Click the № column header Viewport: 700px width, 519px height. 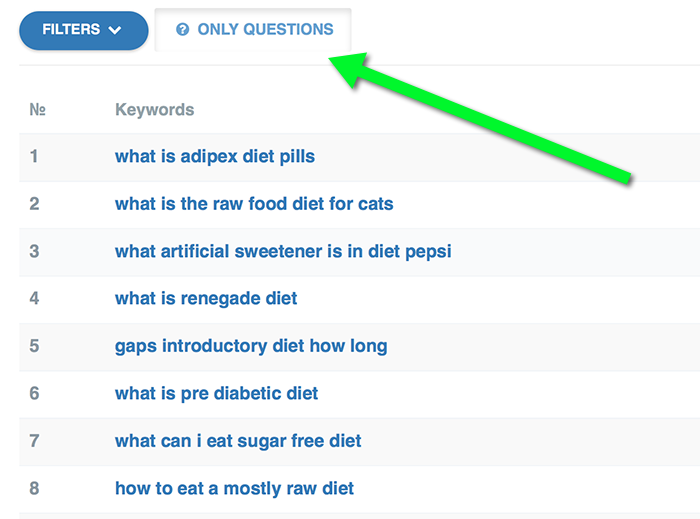tap(37, 109)
